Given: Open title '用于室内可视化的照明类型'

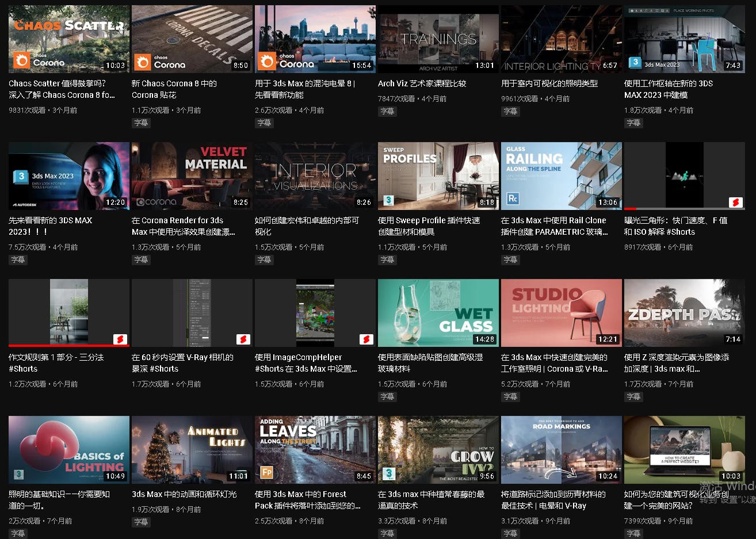Looking at the screenshot, I should [549, 83].
